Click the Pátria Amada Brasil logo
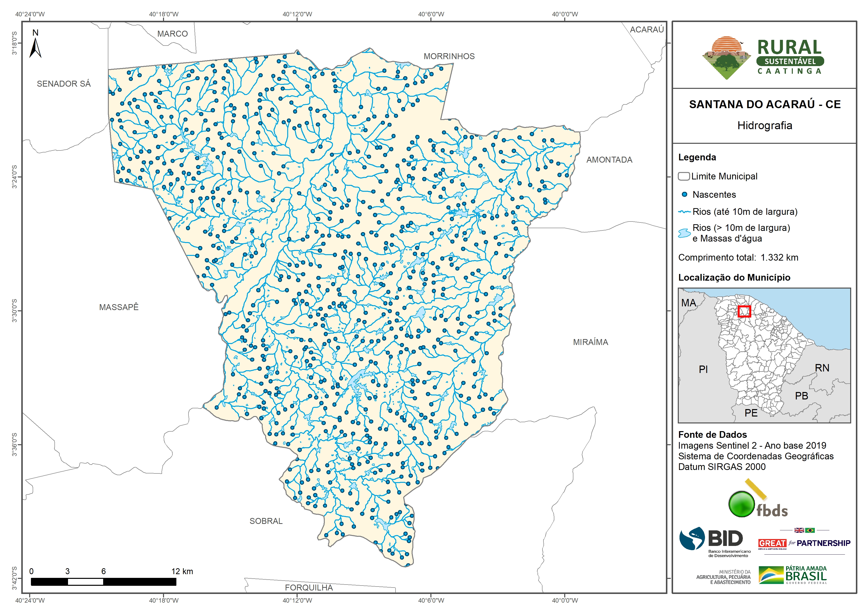The image size is (868, 614). coord(793,575)
